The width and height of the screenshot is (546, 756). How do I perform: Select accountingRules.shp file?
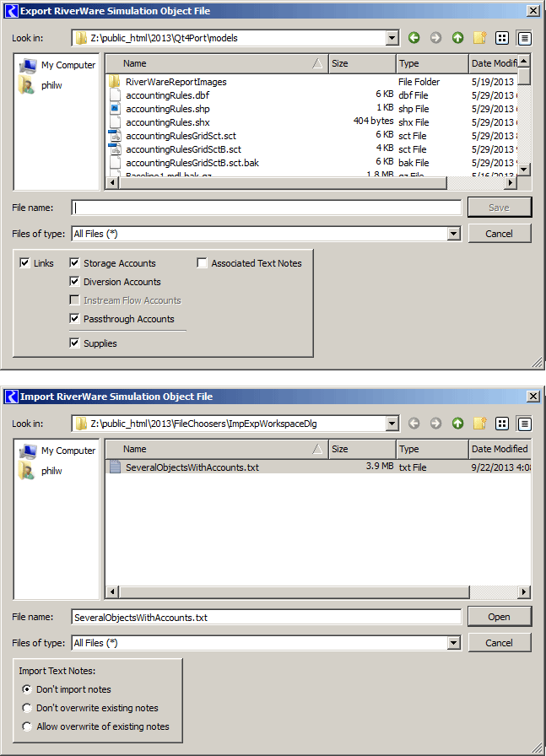coord(167,109)
